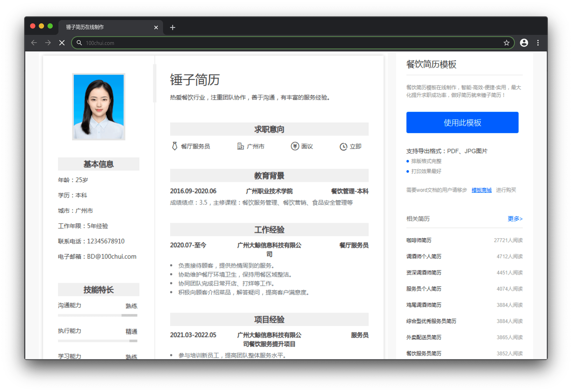572x392 pixels.
Task: Open the 餐饮服务员简历 link
Action: [x=423, y=353]
